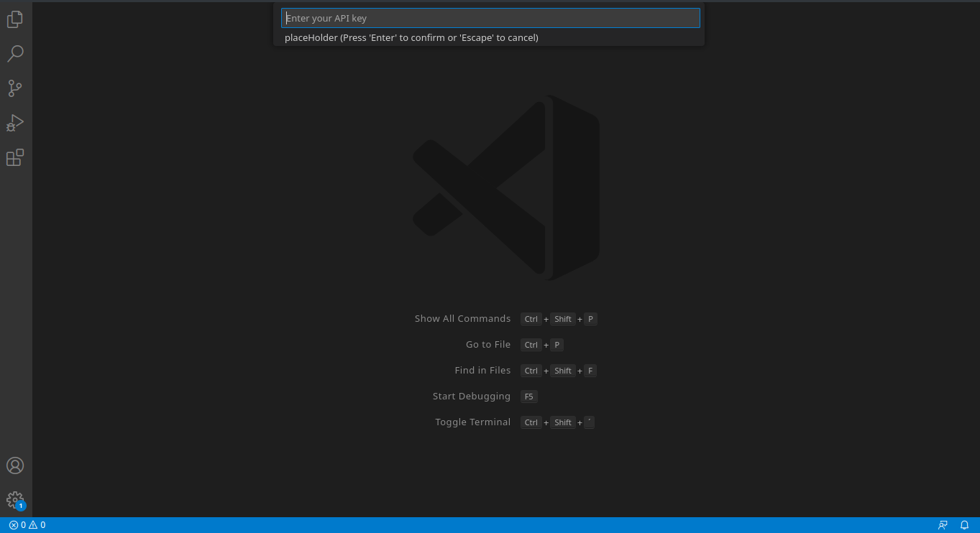This screenshot has width=980, height=533.
Task: Open the Accounts menu icon
Action: pyautogui.click(x=15, y=465)
